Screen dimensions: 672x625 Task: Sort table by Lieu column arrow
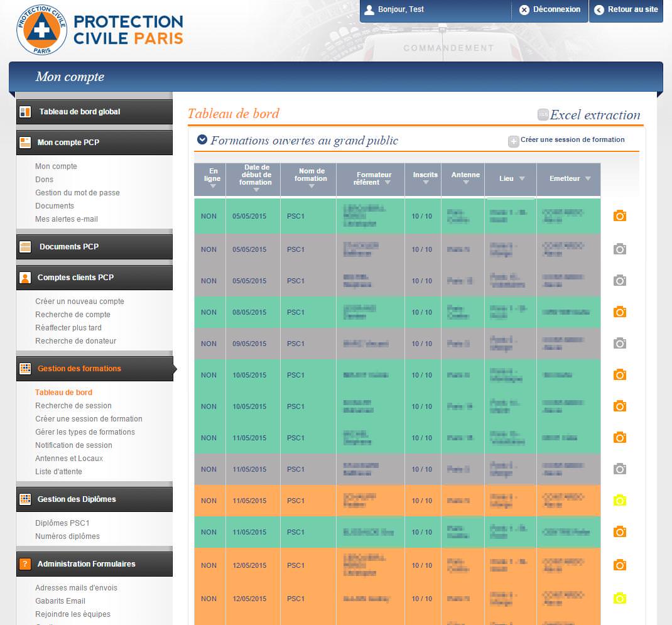click(522, 179)
